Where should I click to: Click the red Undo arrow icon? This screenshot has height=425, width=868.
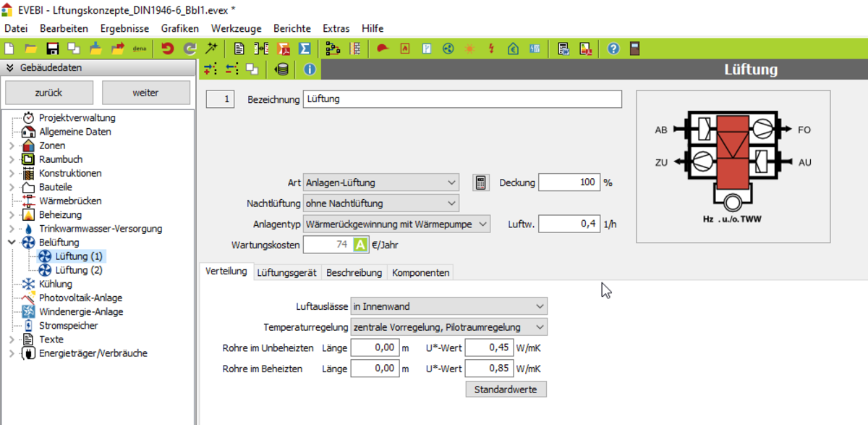(168, 49)
